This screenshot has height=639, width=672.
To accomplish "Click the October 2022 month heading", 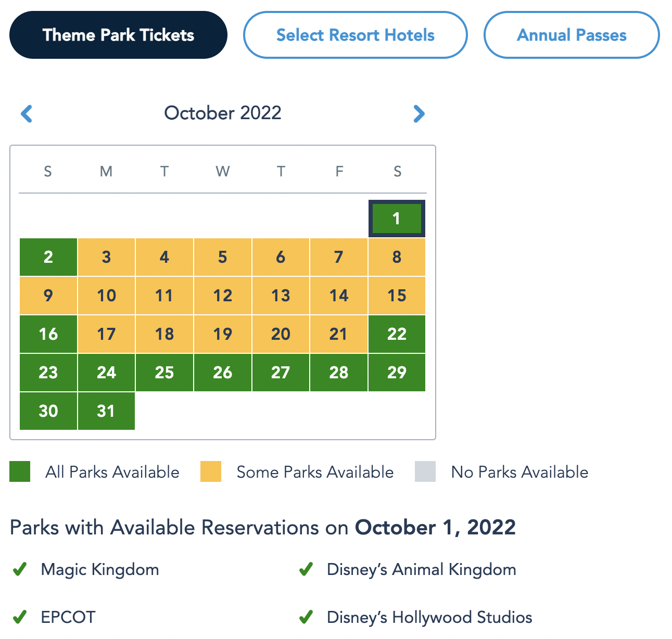I will [223, 113].
